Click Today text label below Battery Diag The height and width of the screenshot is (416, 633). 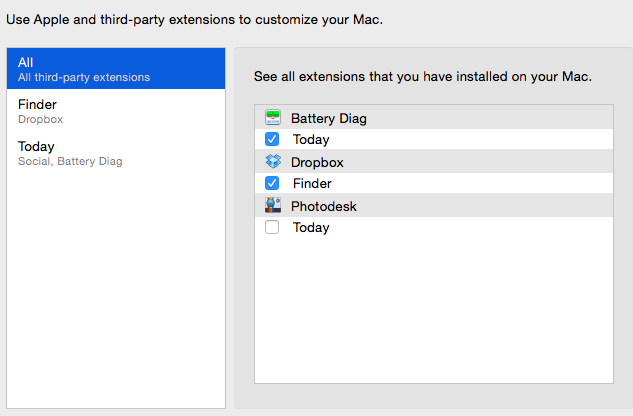pos(311,140)
